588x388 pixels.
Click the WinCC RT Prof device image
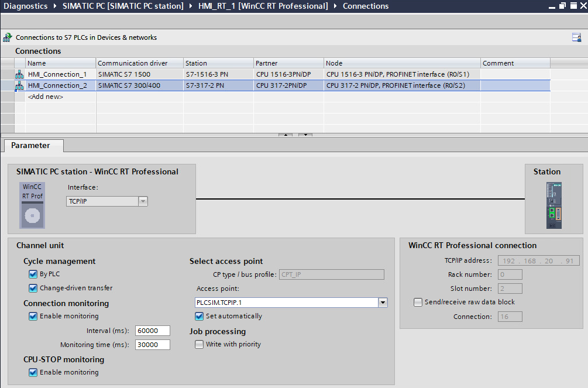(32, 205)
